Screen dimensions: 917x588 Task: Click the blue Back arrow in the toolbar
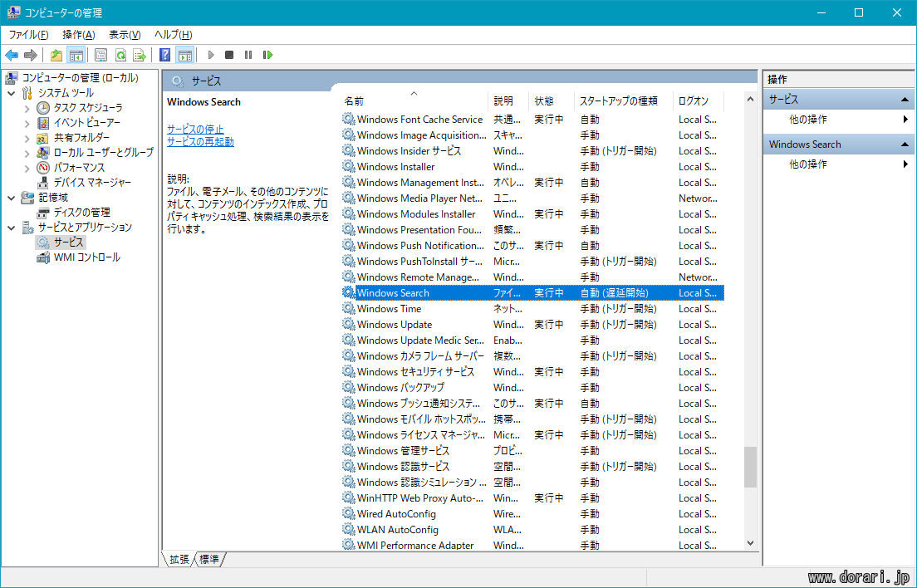click(x=12, y=55)
